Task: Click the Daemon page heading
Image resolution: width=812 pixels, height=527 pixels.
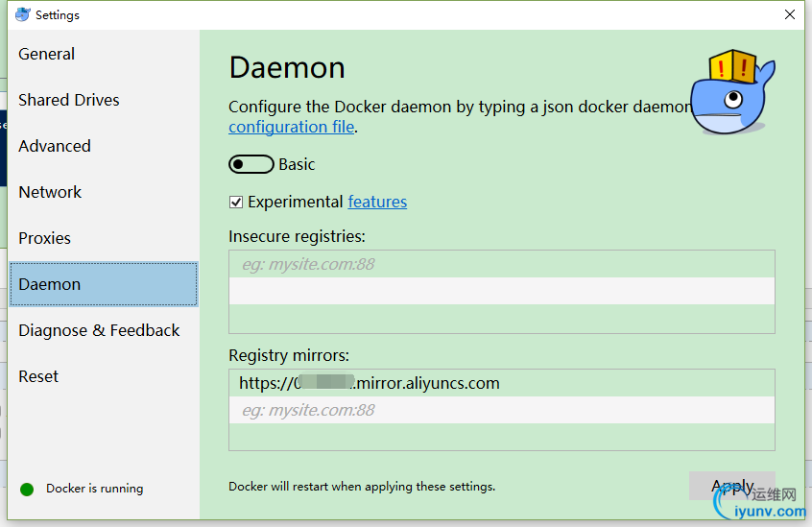Action: pos(287,68)
